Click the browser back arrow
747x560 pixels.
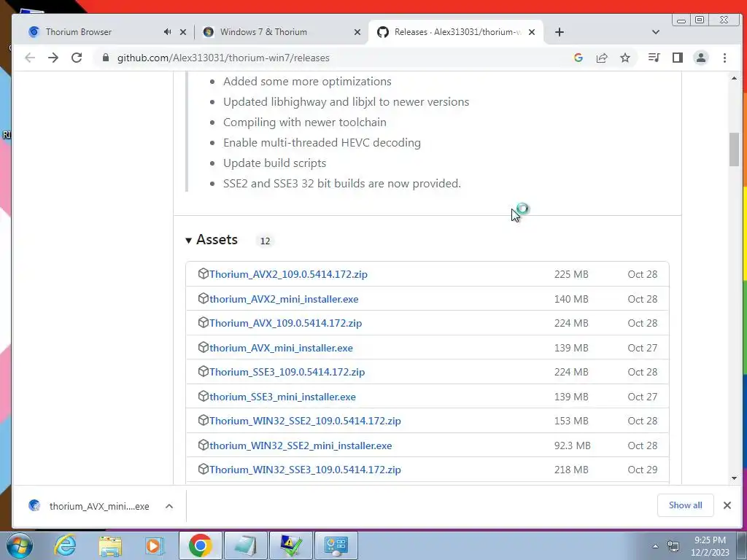tap(29, 58)
